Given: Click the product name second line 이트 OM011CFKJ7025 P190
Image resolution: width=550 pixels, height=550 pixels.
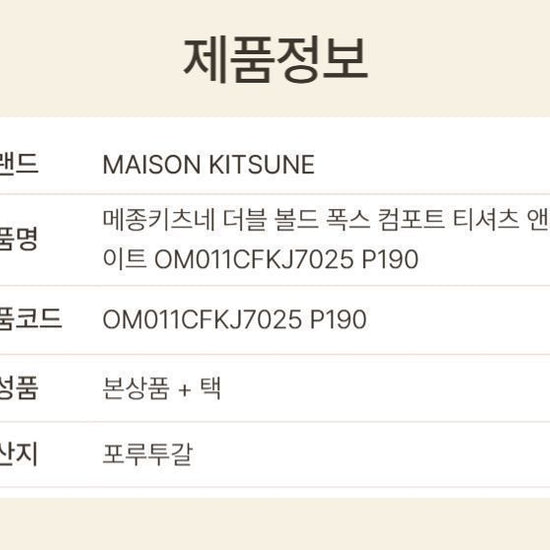Looking at the screenshot, I should 261,259.
